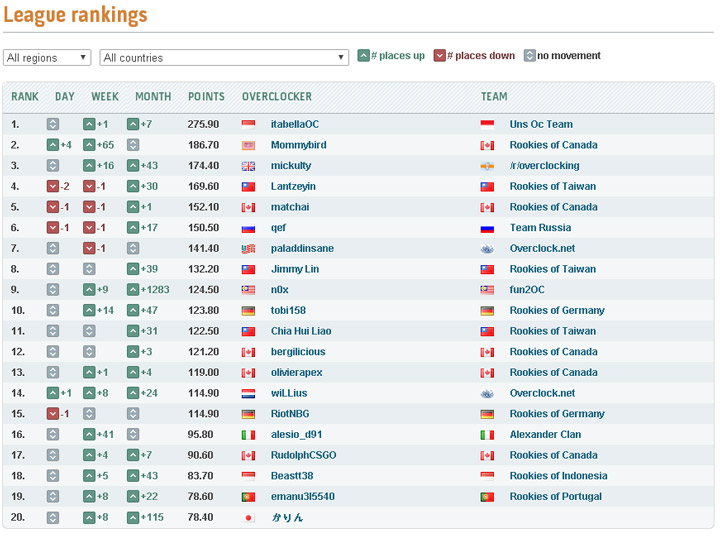Click red down arrow in Lantzeyin day column
720x536 pixels.
(53, 187)
